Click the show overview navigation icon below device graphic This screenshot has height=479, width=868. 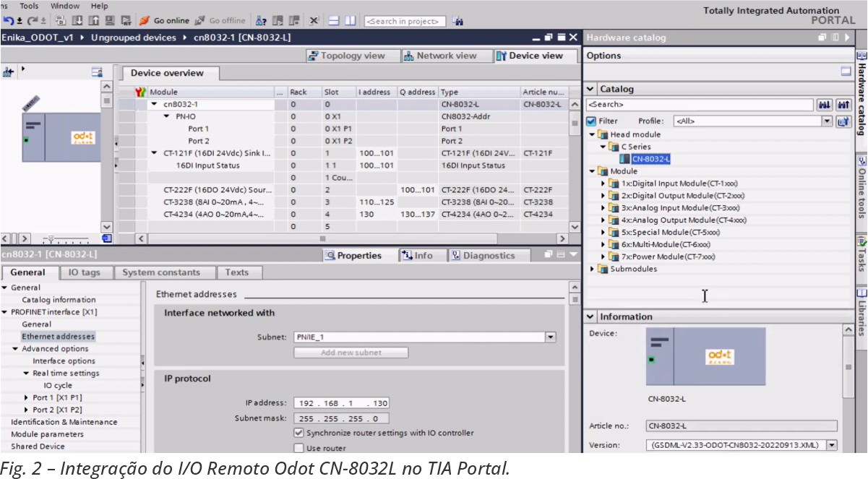(x=107, y=238)
